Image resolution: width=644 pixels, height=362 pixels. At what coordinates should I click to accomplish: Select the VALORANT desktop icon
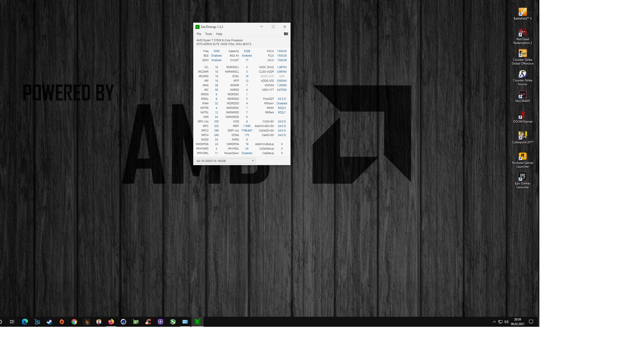click(522, 97)
